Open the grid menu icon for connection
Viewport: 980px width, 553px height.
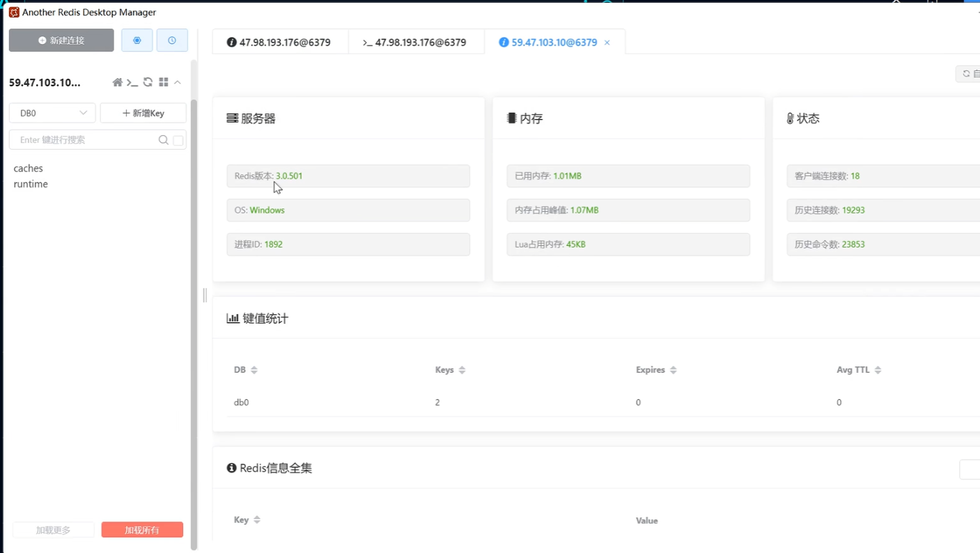coord(163,82)
